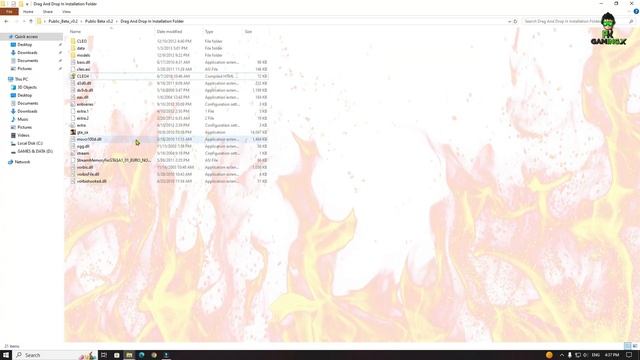The width and height of the screenshot is (640, 360).
Task: Select the CLEO4 compiled HTML help icon
Action: (x=73, y=76)
